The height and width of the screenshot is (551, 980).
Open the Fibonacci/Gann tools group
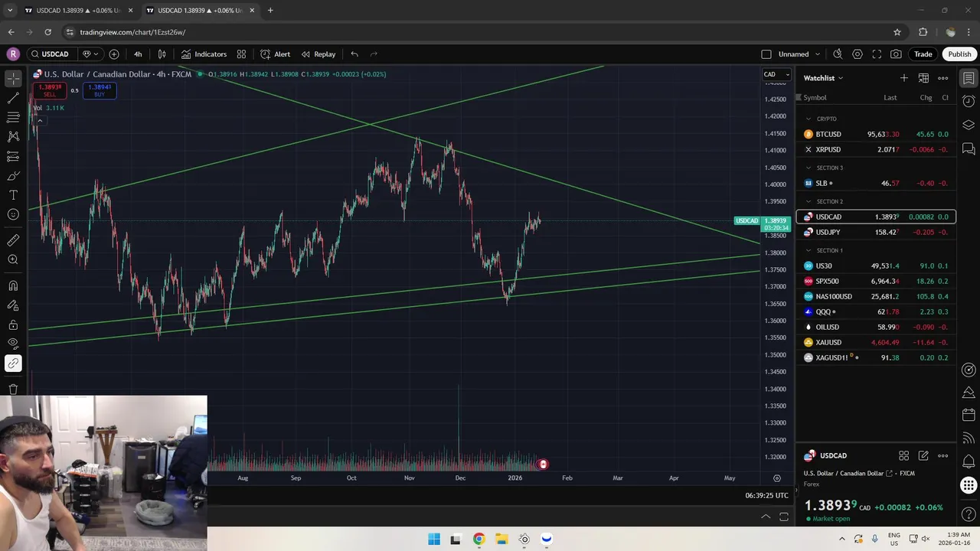click(13, 117)
